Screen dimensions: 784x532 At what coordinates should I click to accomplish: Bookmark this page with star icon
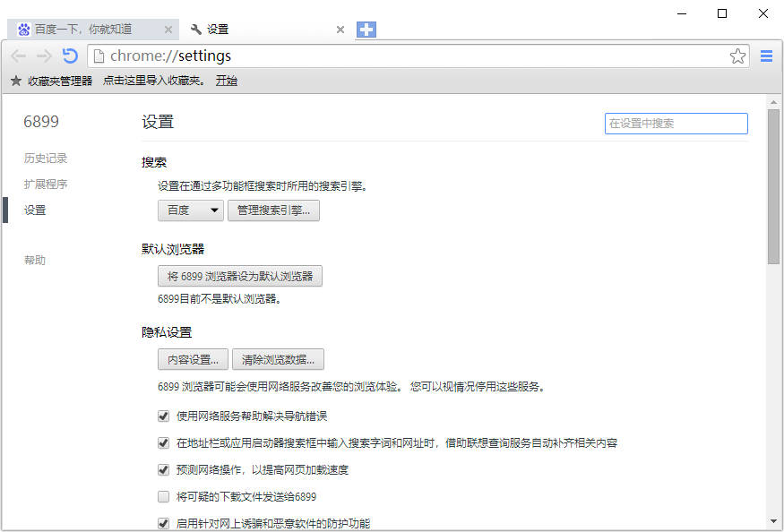737,56
